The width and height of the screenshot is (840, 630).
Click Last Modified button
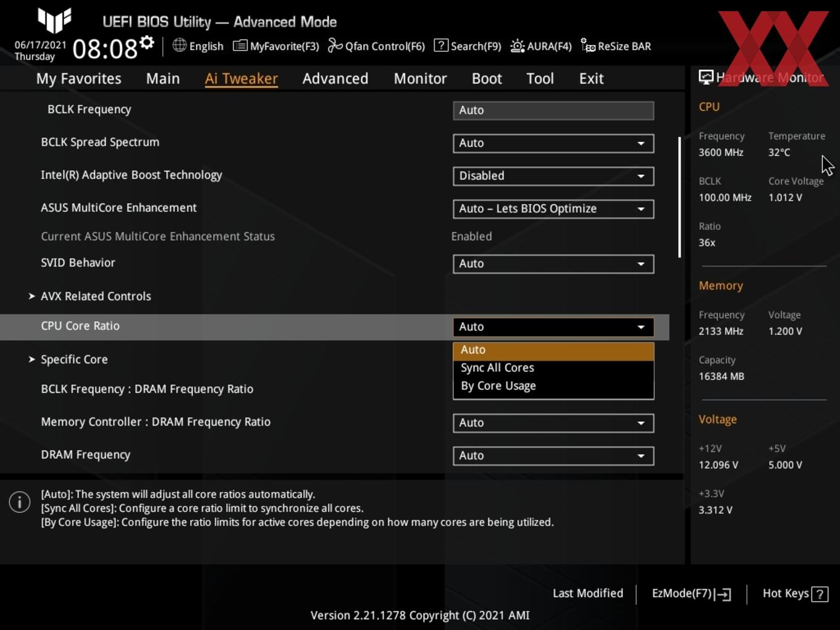click(588, 594)
